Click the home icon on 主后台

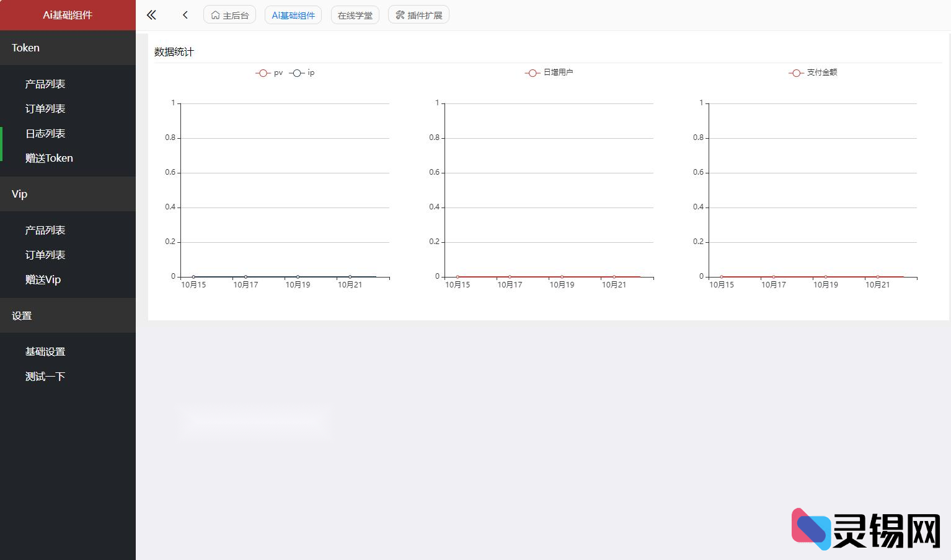pos(215,14)
